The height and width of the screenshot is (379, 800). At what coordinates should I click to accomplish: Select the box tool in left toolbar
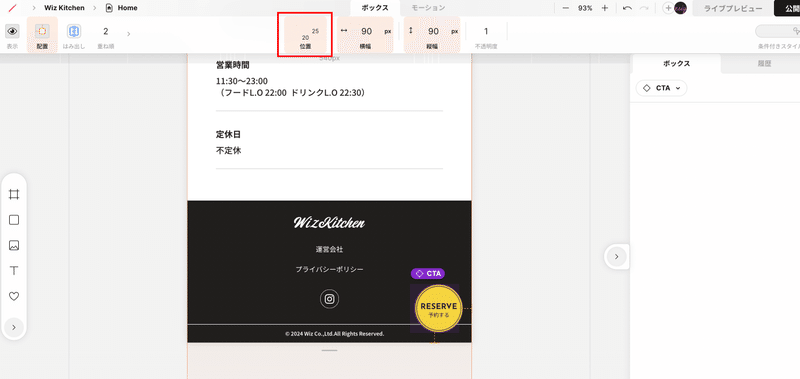[14, 220]
